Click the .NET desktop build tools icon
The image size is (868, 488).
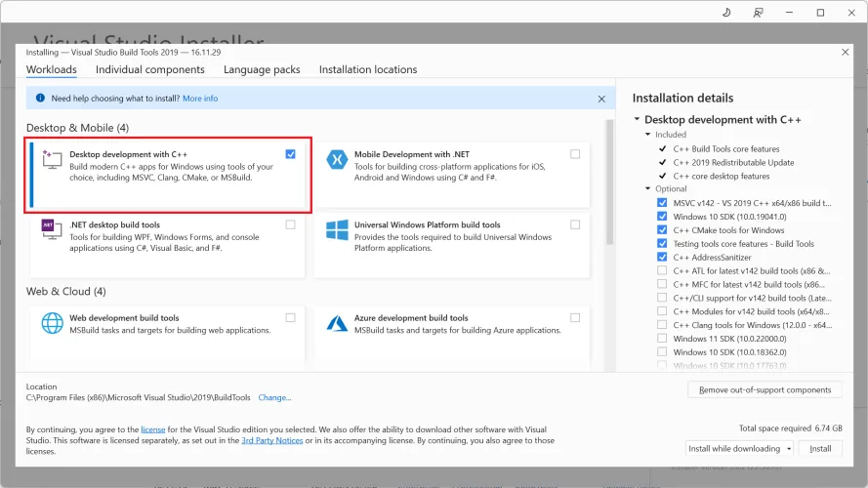(x=52, y=231)
